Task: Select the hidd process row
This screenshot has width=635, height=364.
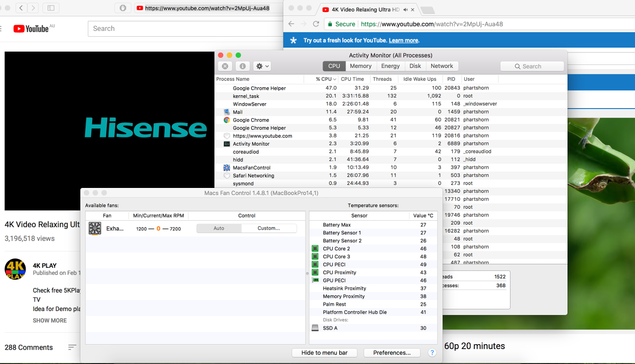Action: point(391,160)
